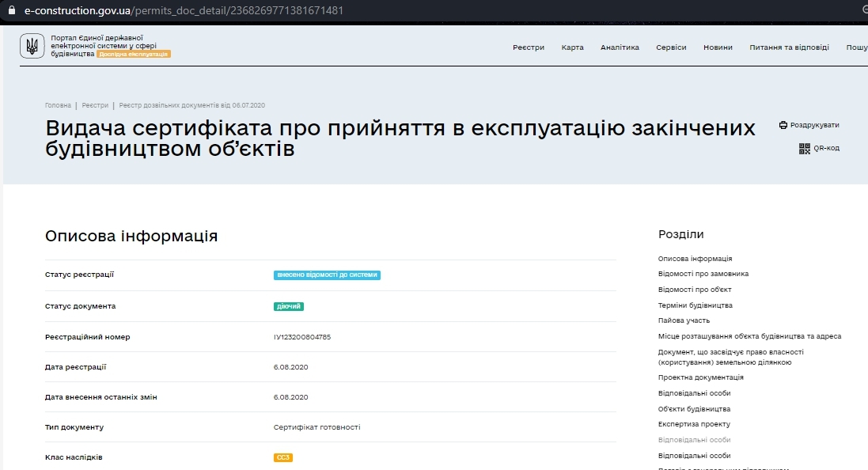This screenshot has height=470, width=868.
Task: Open section on land ownership document
Action: 730,357
